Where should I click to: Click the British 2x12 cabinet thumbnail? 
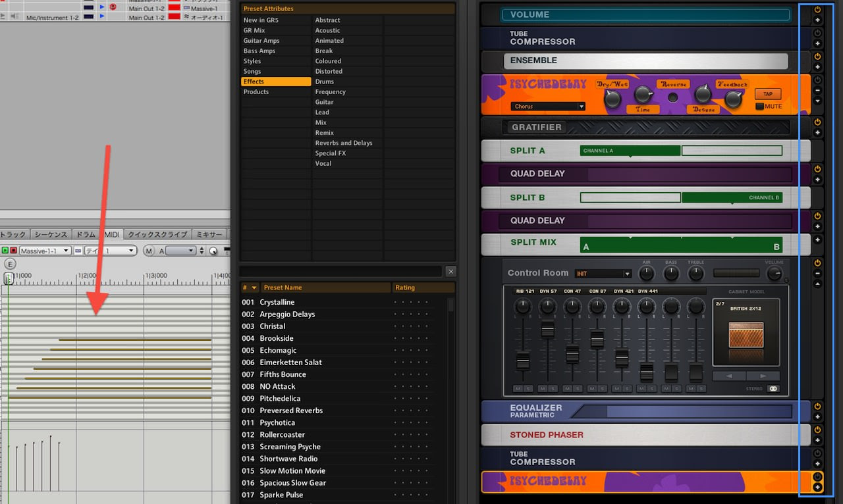pyautogui.click(x=746, y=334)
